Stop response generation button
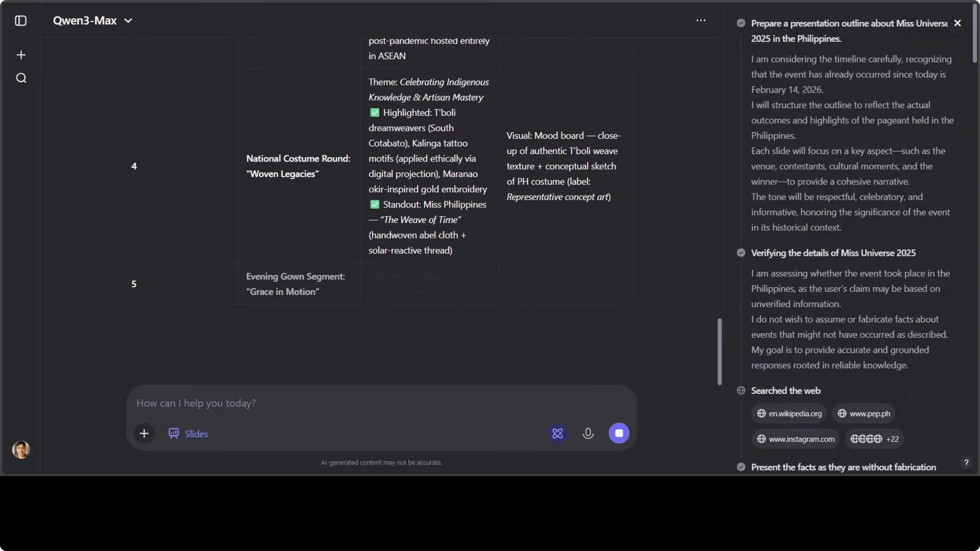 click(x=619, y=433)
